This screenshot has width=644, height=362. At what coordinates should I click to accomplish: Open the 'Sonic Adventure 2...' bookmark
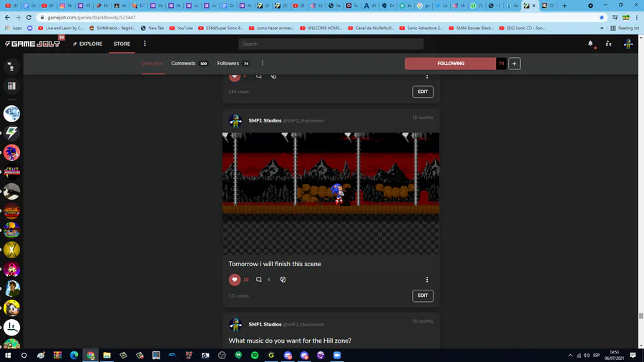tap(421, 28)
